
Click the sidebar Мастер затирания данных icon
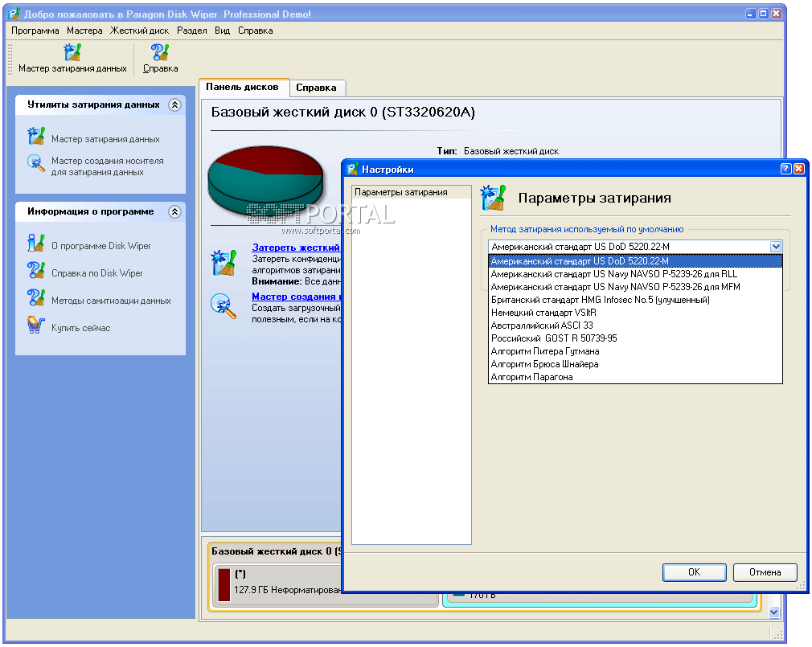pos(36,136)
